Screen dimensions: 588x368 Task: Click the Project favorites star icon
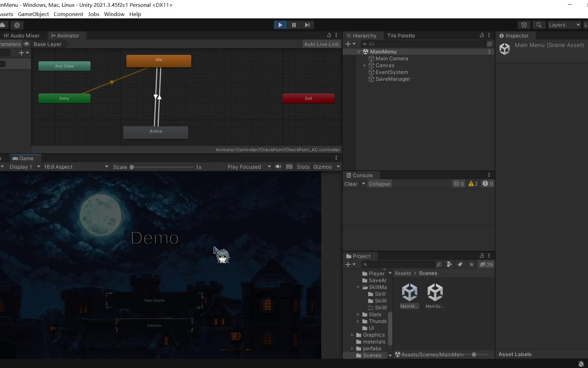pos(471,264)
